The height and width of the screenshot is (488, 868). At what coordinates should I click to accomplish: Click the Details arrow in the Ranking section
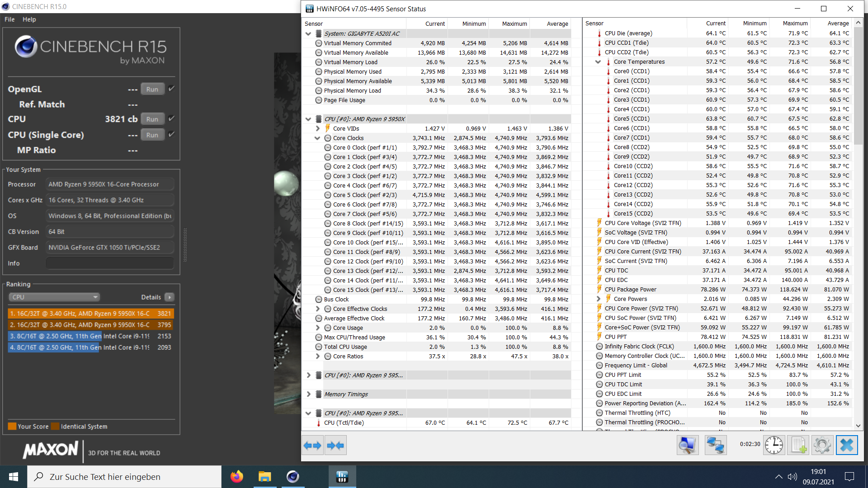click(169, 297)
